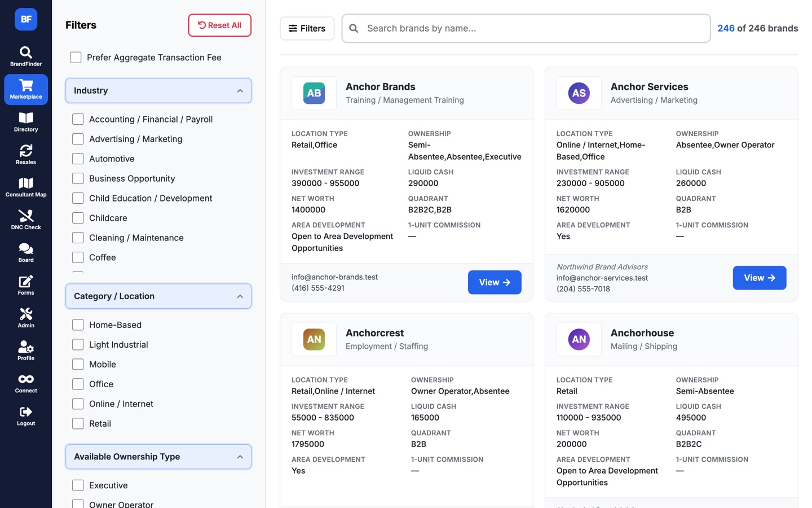This screenshot has height=508, width=812.
Task: Tick the Automotive checkbox
Action: (x=78, y=159)
